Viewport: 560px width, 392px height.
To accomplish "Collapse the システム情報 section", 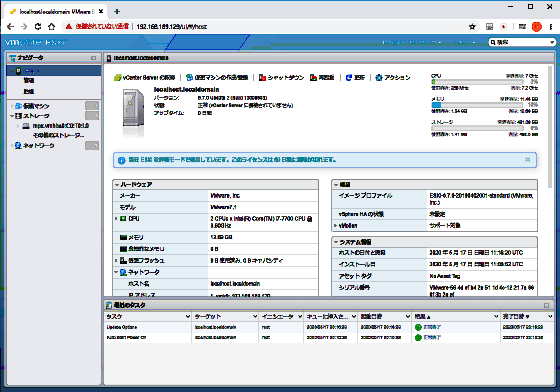I will pos(336,242).
